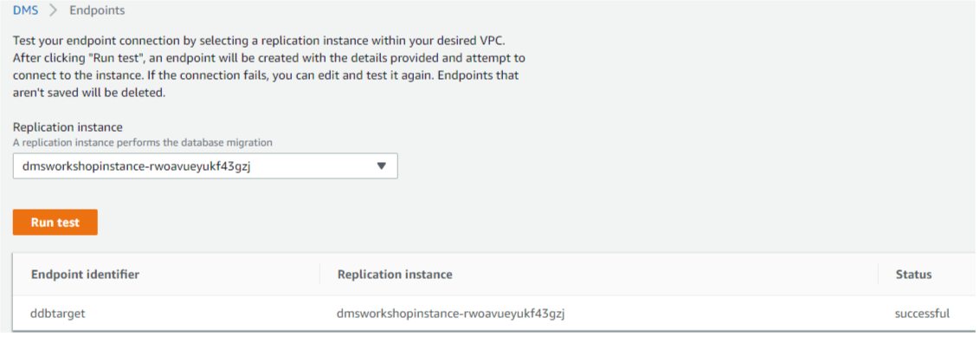Click the Replication instance field label

tap(68, 127)
